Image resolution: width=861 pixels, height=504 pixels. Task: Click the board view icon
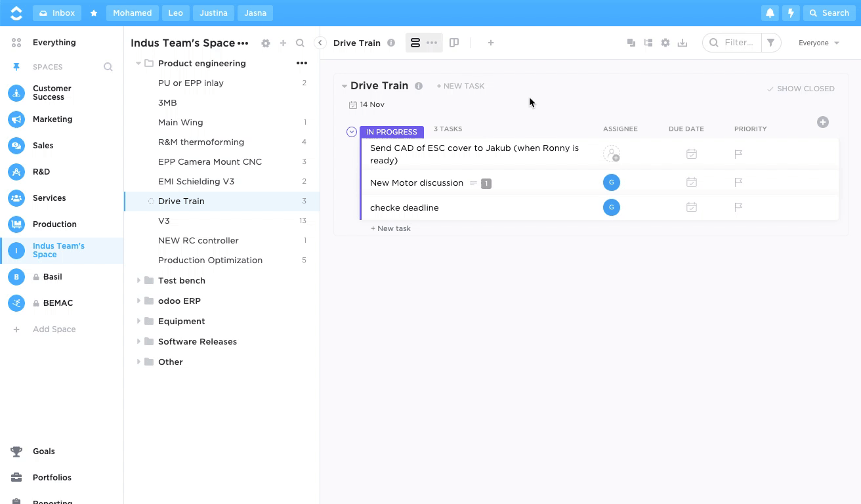pos(454,43)
